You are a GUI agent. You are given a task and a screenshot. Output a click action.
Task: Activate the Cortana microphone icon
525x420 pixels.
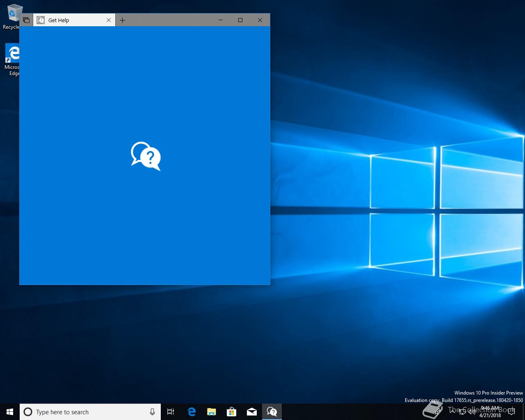click(x=152, y=412)
